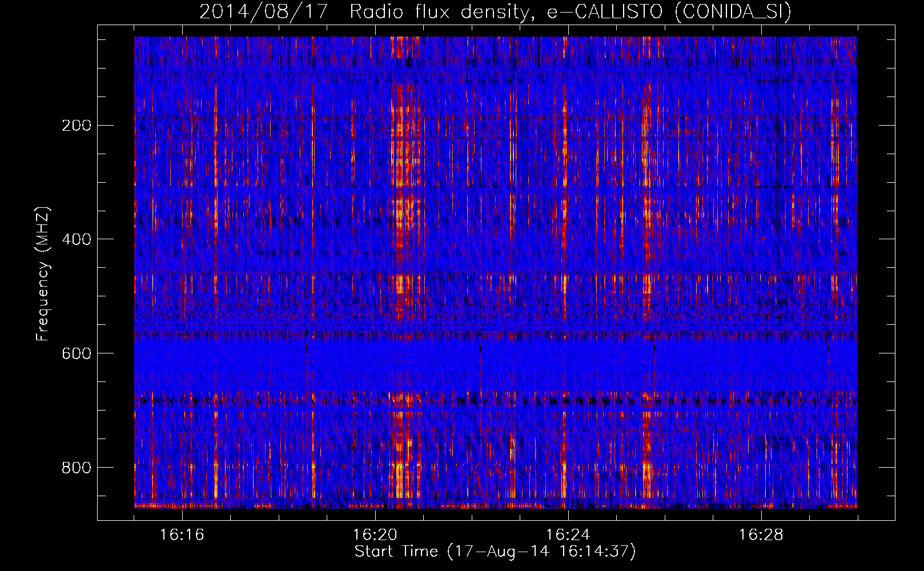Viewport: 924px width, 571px height.
Task: Click the plot title '2014/08/17 Radio flux density'
Action: [x=495, y=12]
